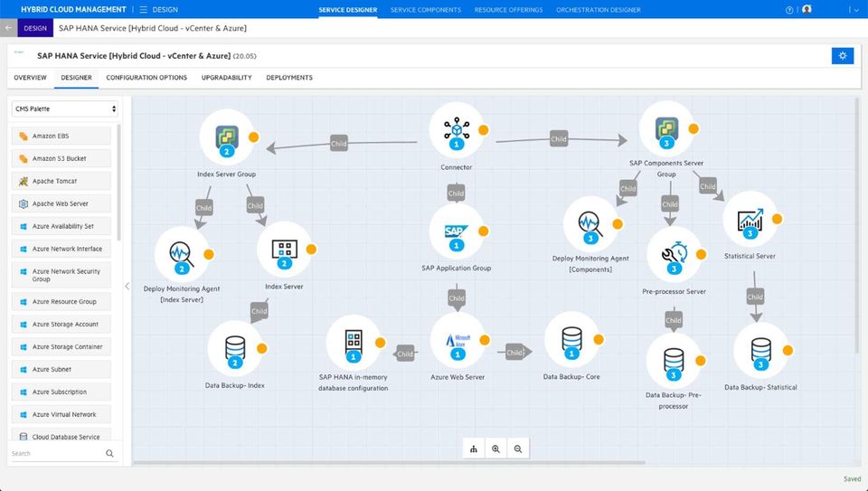The height and width of the screenshot is (491, 868).
Task: Click the Connector node icon
Action: pos(456,129)
